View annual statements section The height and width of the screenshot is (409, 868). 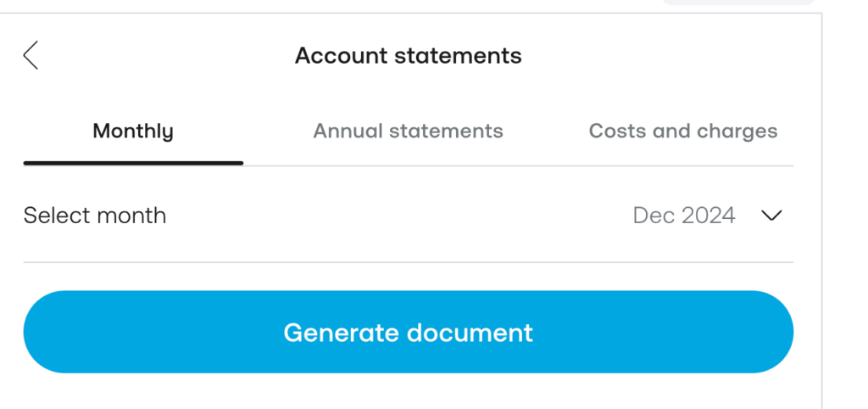tap(408, 132)
